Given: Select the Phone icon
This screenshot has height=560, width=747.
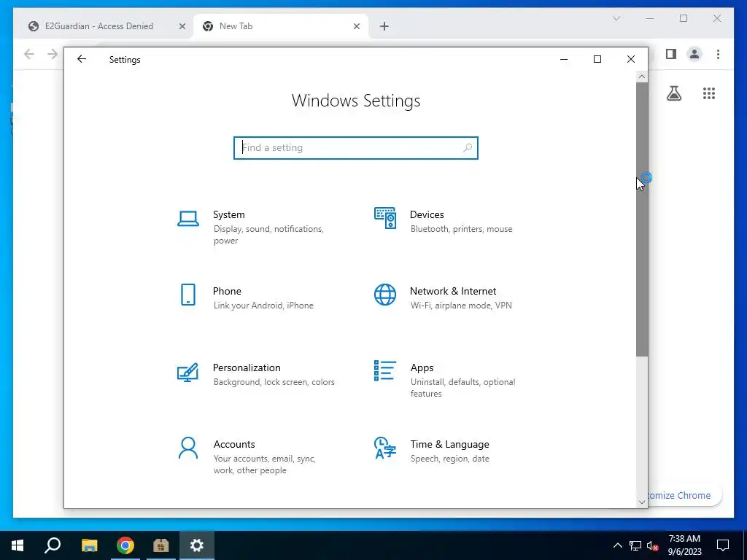Looking at the screenshot, I should tap(188, 295).
